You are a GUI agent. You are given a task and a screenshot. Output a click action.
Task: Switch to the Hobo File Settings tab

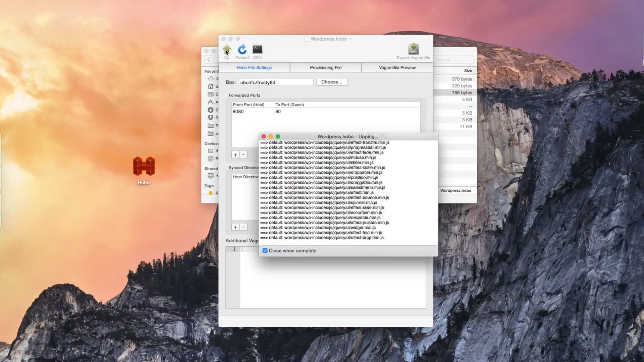pos(254,67)
